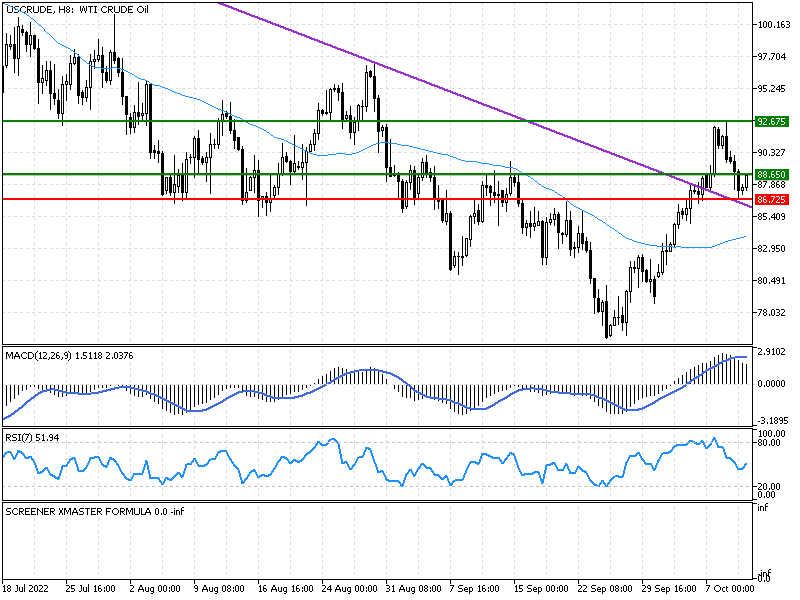Screen dimensions: 800x600
Task: Click the red horizontal support line
Action: pos(300,199)
